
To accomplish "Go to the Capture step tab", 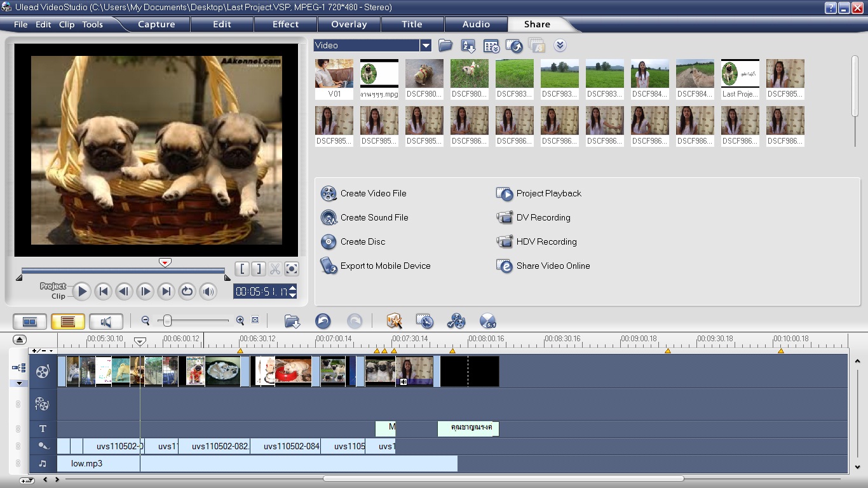I will [x=156, y=24].
